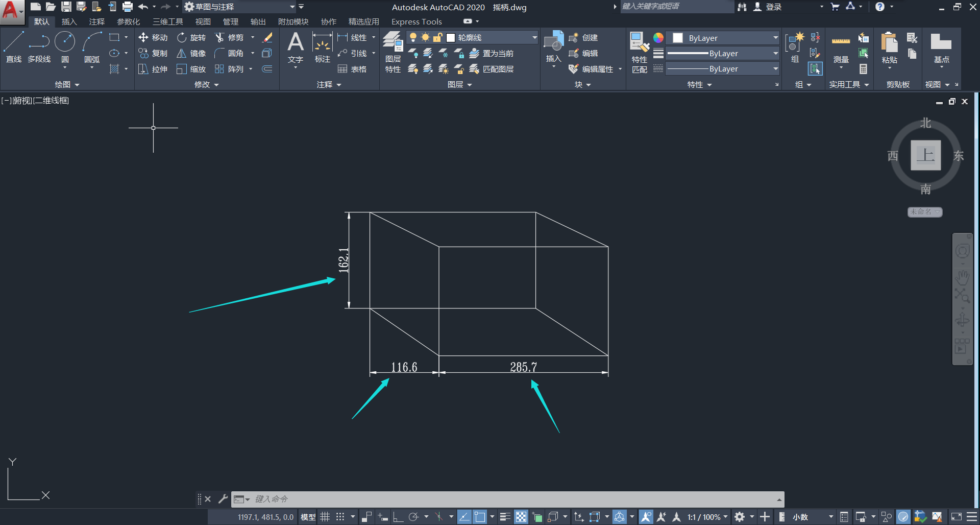980x525 pixels.
Task: Open annotation scale 1:1 / 100% dropdown
Action: (707, 517)
